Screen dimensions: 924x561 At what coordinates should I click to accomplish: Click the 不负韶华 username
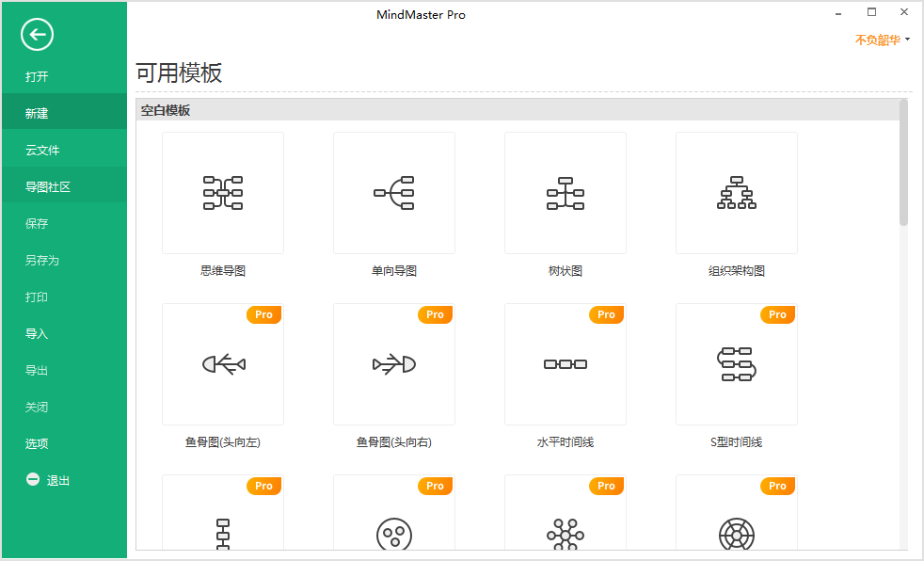click(x=878, y=40)
